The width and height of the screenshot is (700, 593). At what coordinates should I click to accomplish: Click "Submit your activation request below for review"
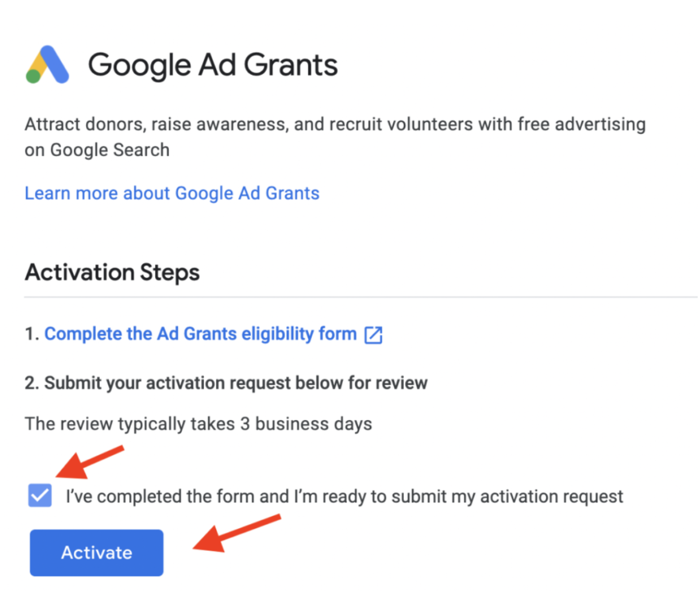point(236,383)
